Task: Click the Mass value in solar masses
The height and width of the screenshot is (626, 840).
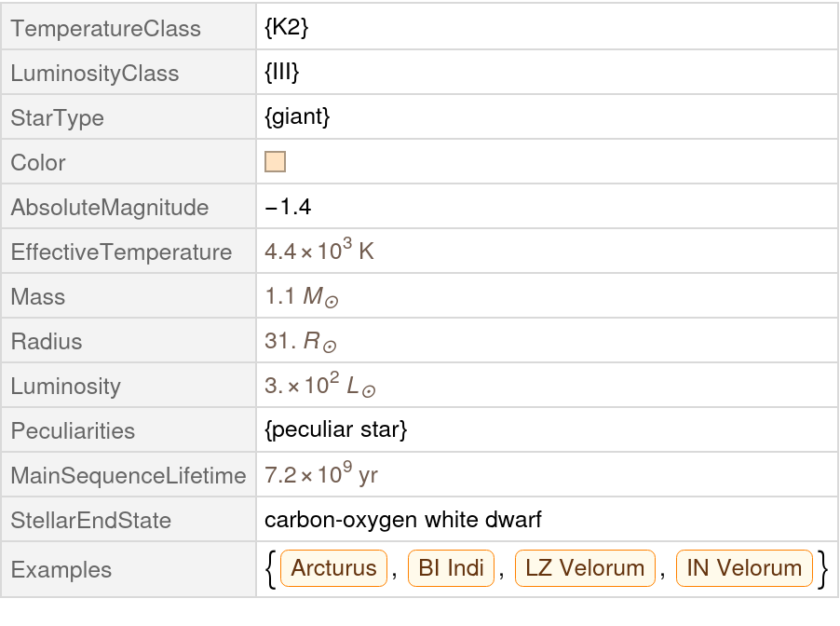Action: (x=302, y=297)
